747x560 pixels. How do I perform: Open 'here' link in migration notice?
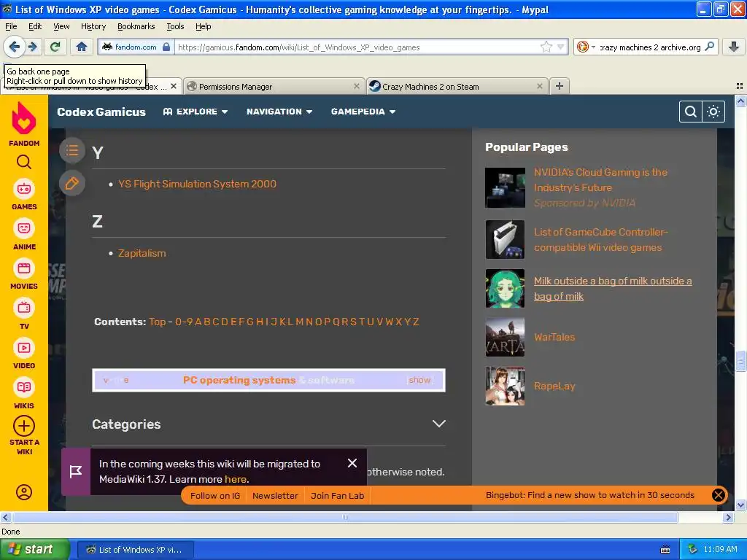click(236, 479)
